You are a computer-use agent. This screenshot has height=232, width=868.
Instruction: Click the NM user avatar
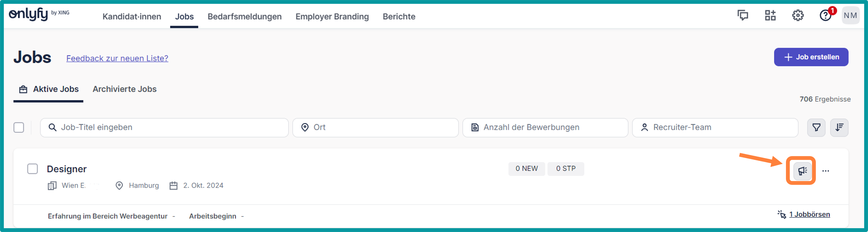coord(850,15)
